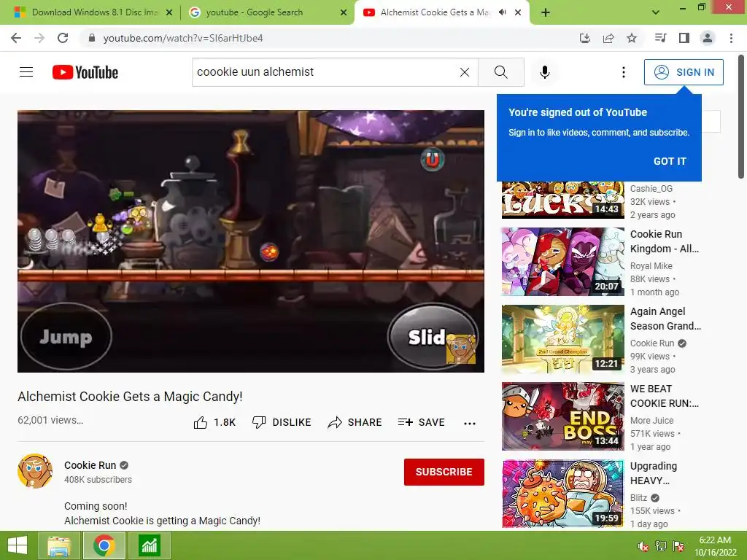Open 'Cookie Run Kingdom - All...' title
The image size is (747, 560).
coord(665,241)
